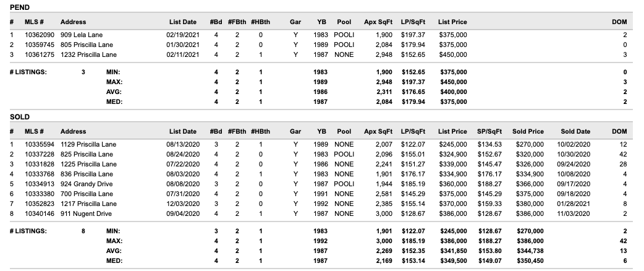Select the $450,000 list price cell

(453, 54)
